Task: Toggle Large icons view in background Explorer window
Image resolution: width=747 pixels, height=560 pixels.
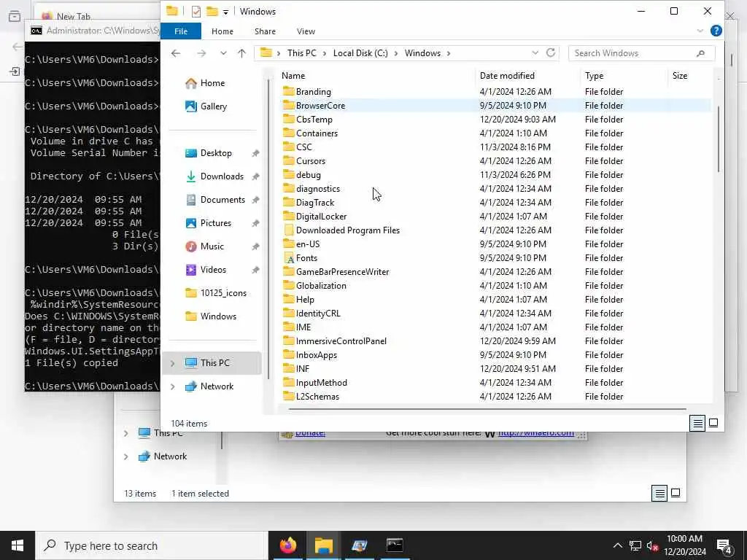Action: (x=675, y=494)
